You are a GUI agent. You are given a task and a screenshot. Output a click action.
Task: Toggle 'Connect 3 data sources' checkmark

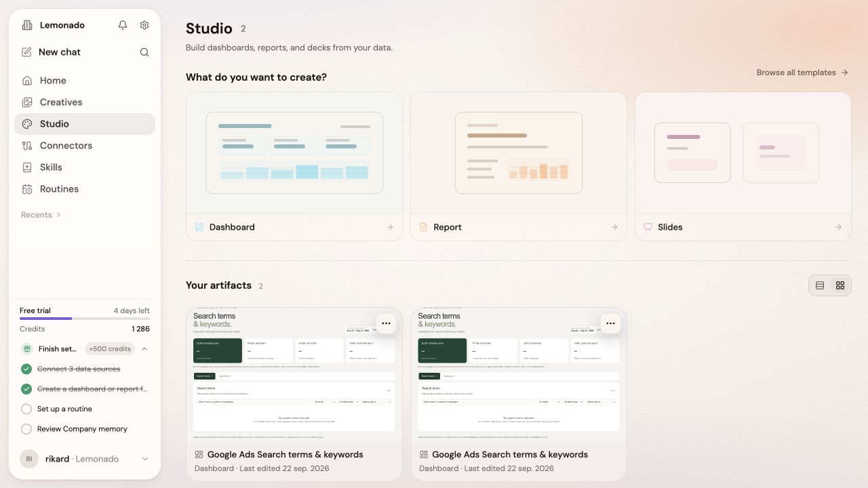(26, 369)
